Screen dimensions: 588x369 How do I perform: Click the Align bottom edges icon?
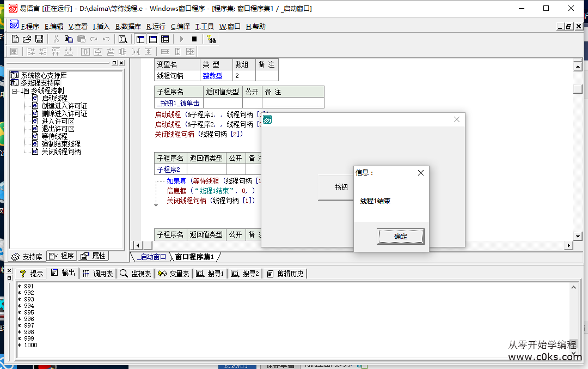click(68, 52)
